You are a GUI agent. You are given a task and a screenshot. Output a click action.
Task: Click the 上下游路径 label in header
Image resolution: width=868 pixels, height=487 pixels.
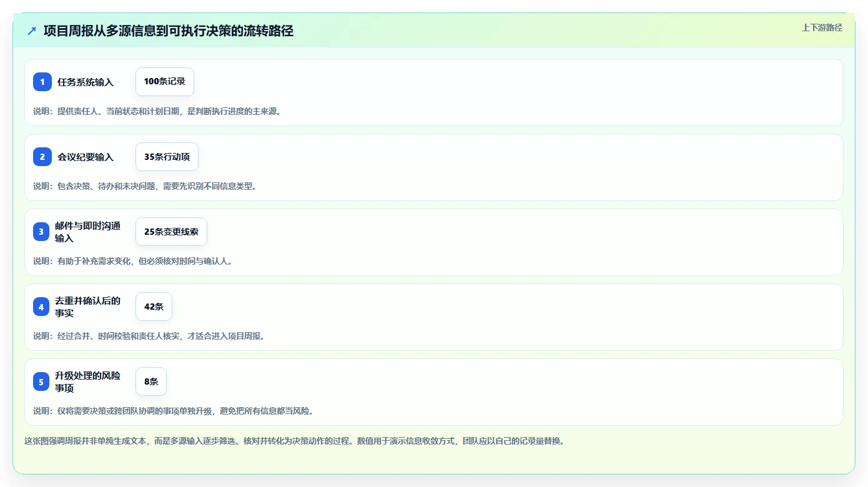(822, 27)
